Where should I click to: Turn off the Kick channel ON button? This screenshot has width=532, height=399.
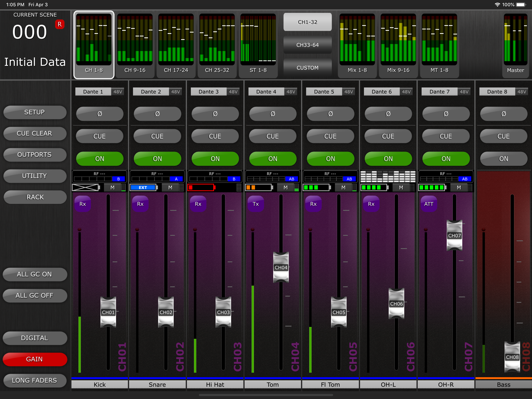click(100, 159)
